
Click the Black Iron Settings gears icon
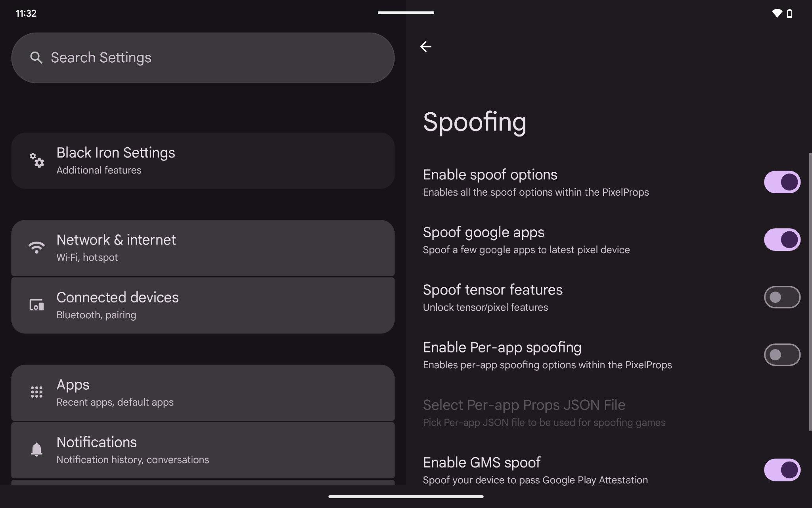pos(37,160)
